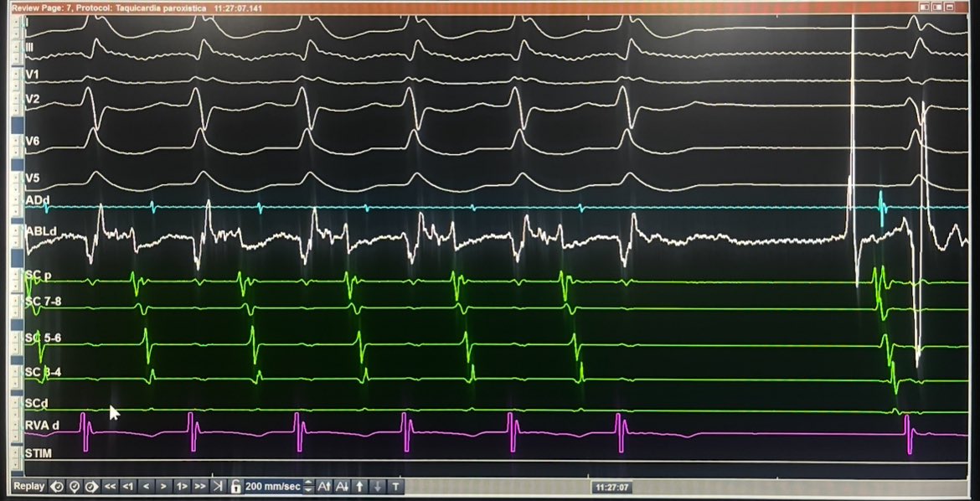This screenshot has height=501, width=980.
Task: Click the fast forward >> button
Action: (x=199, y=486)
